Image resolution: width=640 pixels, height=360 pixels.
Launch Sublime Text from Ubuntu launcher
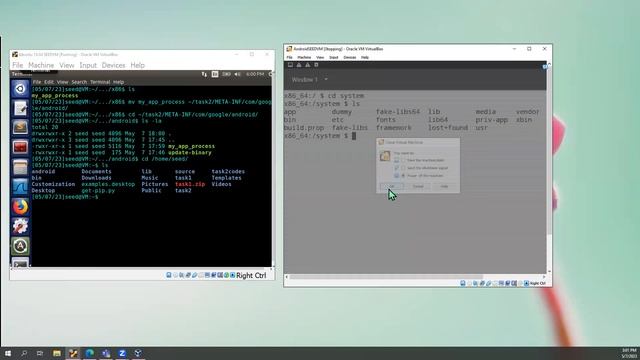(x=20, y=127)
